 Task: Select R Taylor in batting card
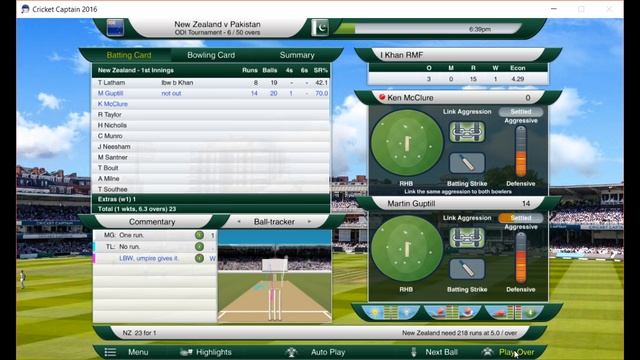coord(211,115)
